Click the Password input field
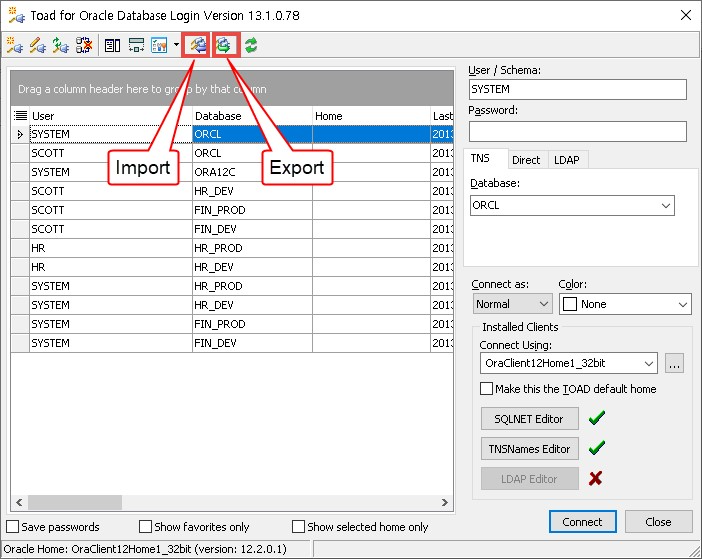Viewport: 702px width, 559px height. [x=578, y=131]
